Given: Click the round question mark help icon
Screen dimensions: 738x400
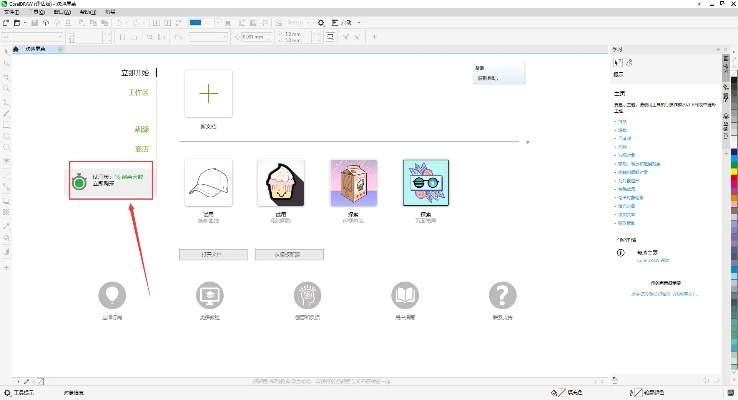Looking at the screenshot, I should click(x=502, y=295).
